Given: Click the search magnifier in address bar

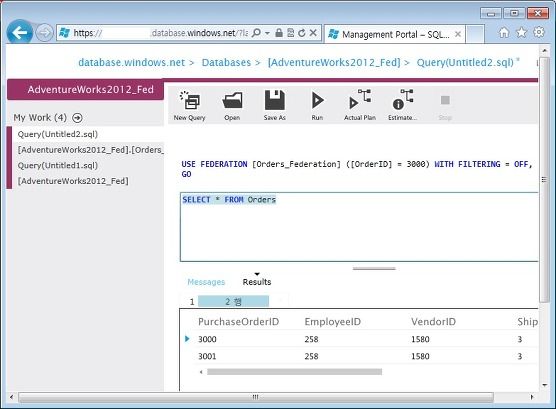Looking at the screenshot, I should click(256, 33).
